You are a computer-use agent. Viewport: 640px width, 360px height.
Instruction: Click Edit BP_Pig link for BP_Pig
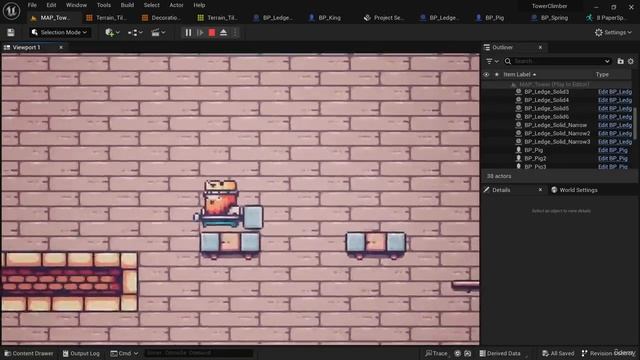point(613,150)
